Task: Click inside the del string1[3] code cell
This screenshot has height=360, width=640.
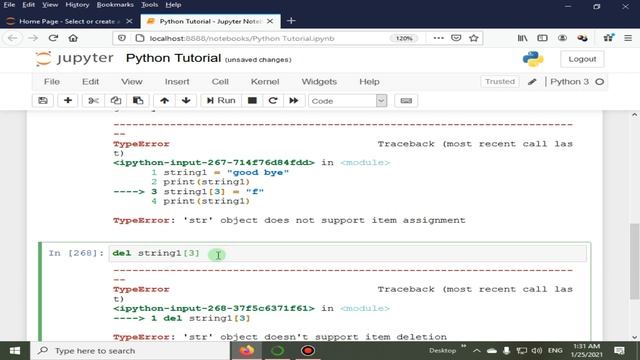Action: [x=349, y=253]
